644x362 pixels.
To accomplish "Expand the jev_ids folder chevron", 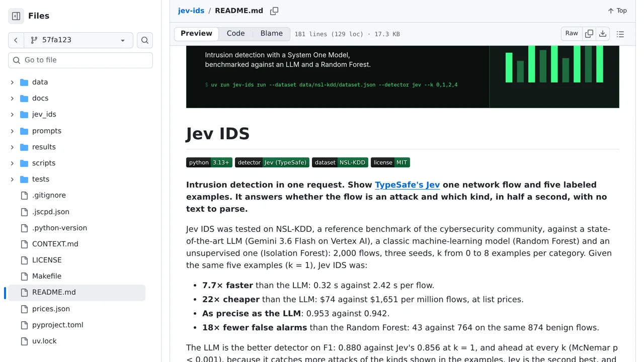I will (x=12, y=115).
